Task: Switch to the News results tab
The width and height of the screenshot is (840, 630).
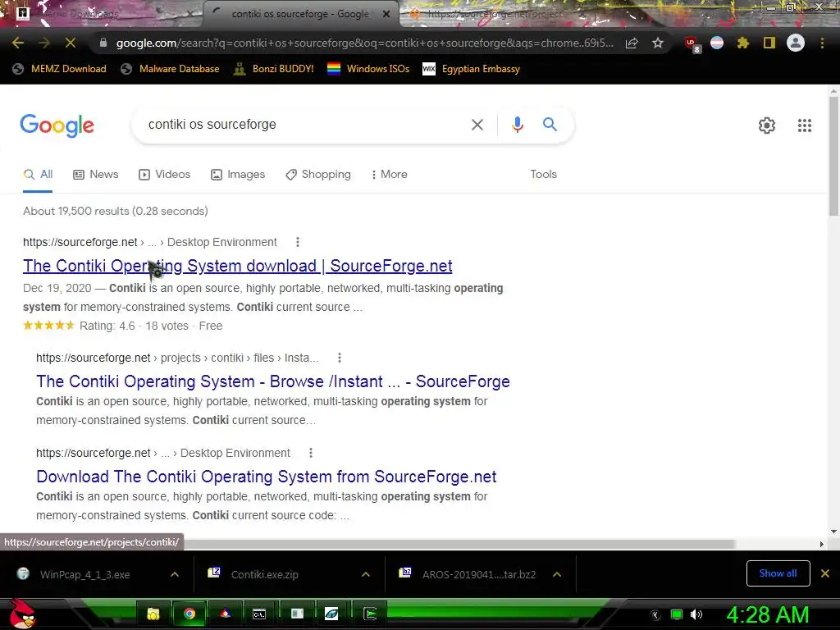Action: [95, 175]
